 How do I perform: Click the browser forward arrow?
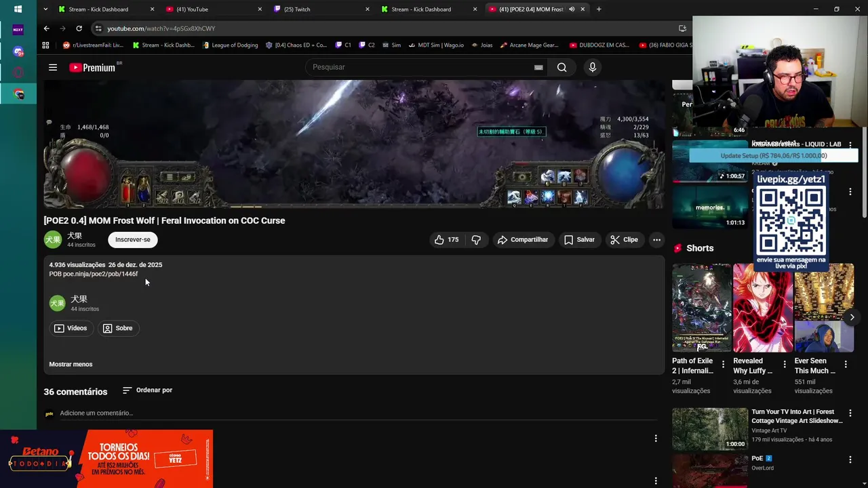tap(62, 28)
